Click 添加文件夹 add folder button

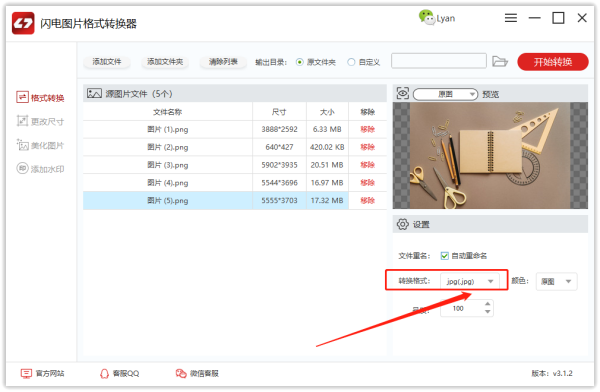pos(165,62)
